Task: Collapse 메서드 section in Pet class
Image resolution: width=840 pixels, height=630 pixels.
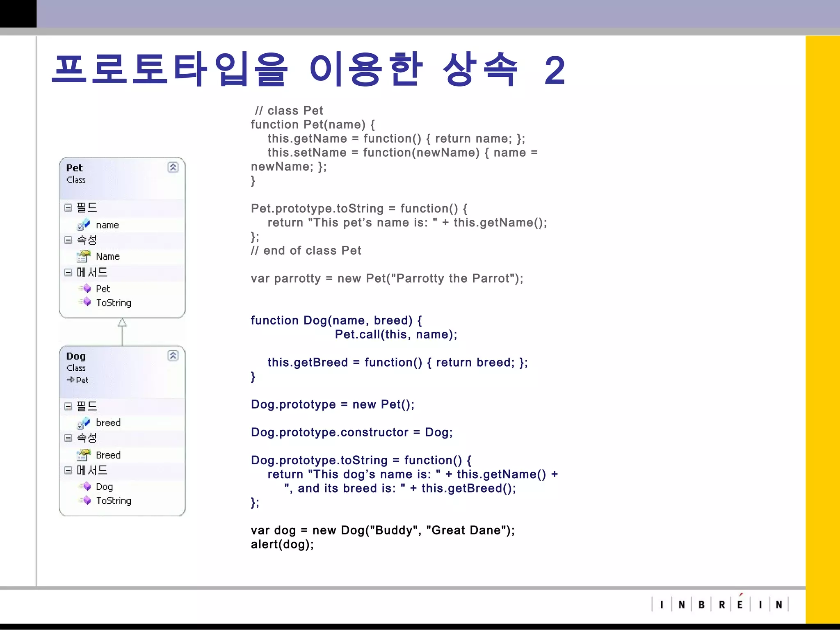Action: [x=68, y=272]
